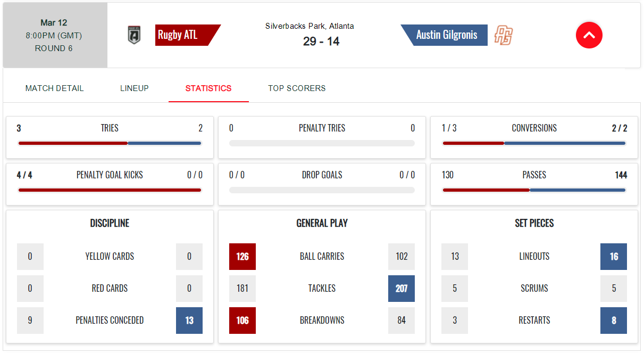644x353 pixels.
Task: Select the Statistics tab
Action: tap(208, 88)
